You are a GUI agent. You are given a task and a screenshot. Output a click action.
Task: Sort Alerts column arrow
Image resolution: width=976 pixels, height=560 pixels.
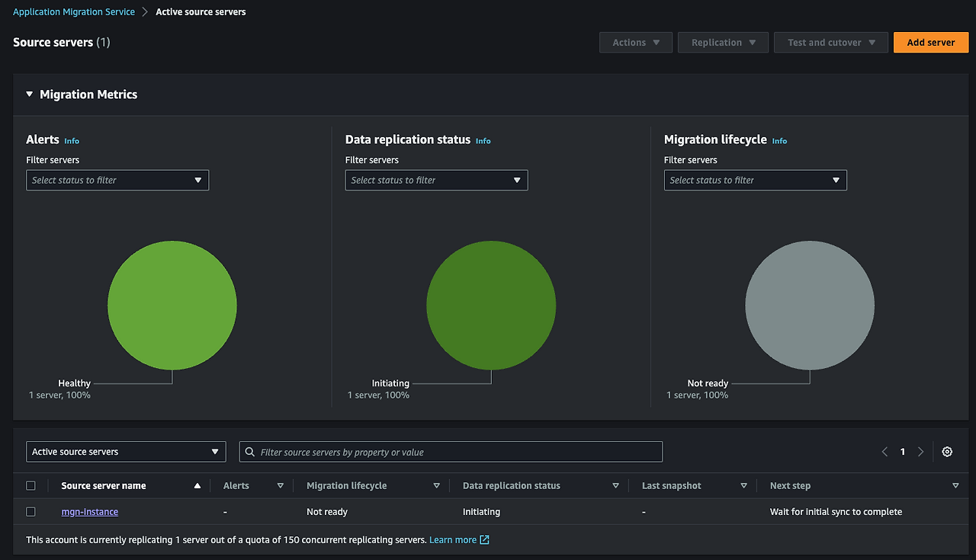tap(280, 485)
